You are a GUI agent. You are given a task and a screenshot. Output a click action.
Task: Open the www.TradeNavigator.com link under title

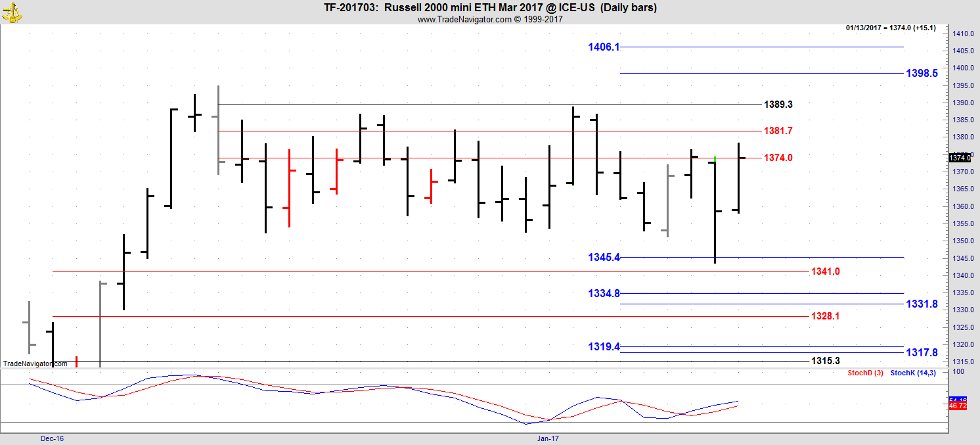489,20
